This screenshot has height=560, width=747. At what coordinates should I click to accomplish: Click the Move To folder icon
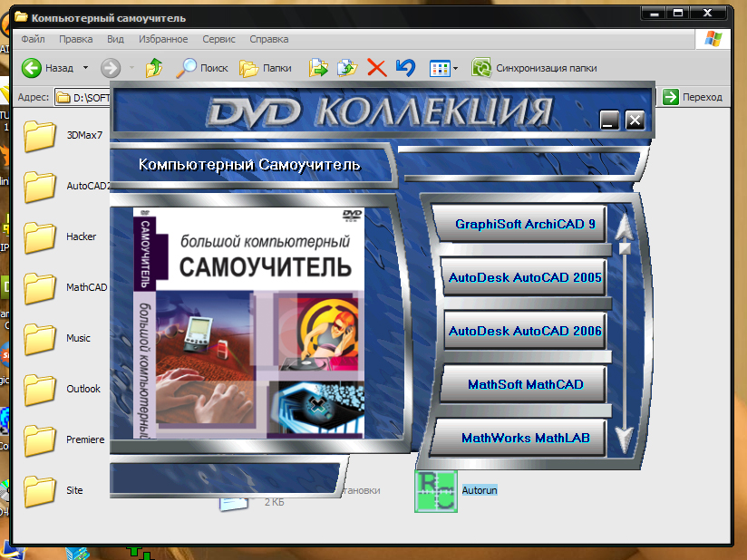318,68
